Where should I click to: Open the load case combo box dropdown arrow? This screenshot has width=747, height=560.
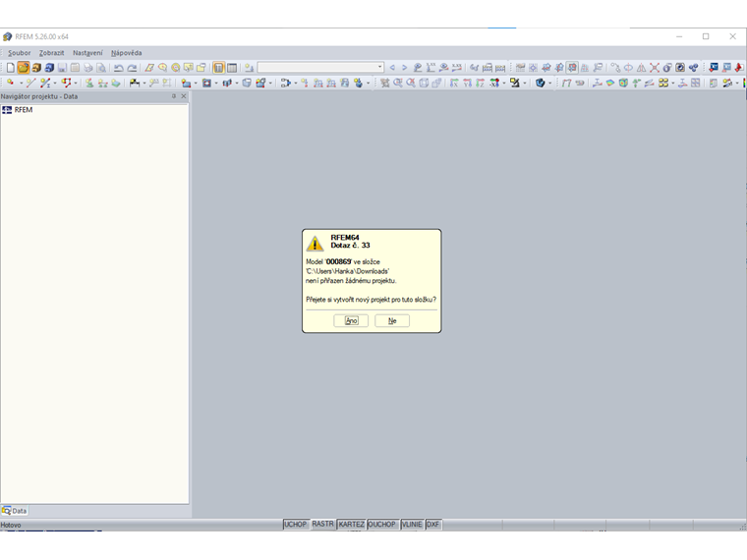379,67
